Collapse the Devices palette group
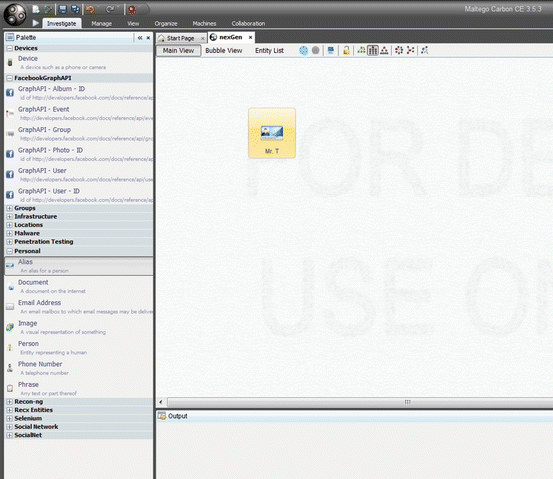The height and width of the screenshot is (479, 553). [x=10, y=48]
